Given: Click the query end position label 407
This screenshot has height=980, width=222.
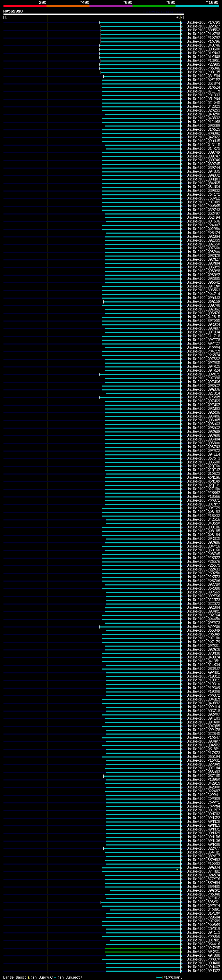Looking at the screenshot, I should pyautogui.click(x=179, y=17).
